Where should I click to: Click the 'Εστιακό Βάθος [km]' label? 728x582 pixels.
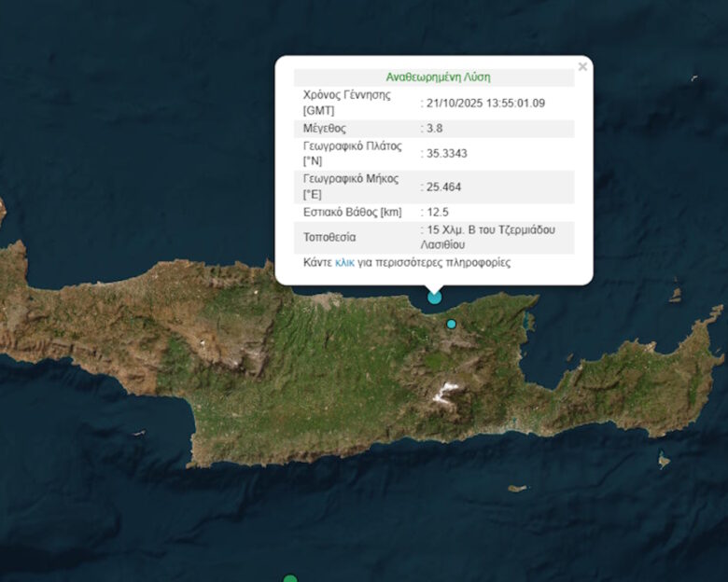[350, 212]
